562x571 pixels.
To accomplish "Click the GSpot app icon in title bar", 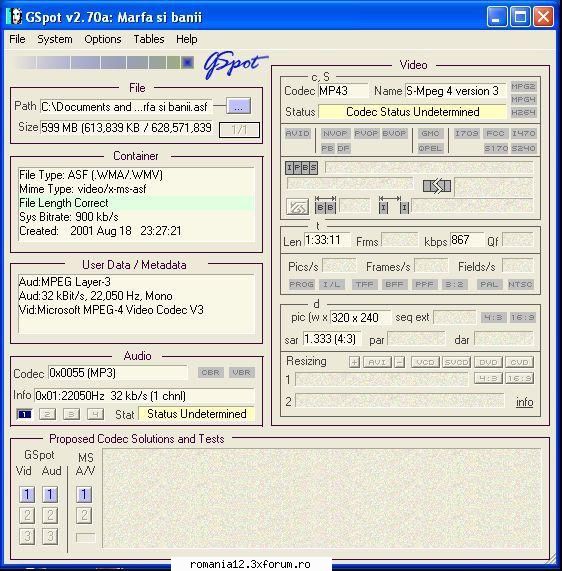I will (x=14, y=16).
